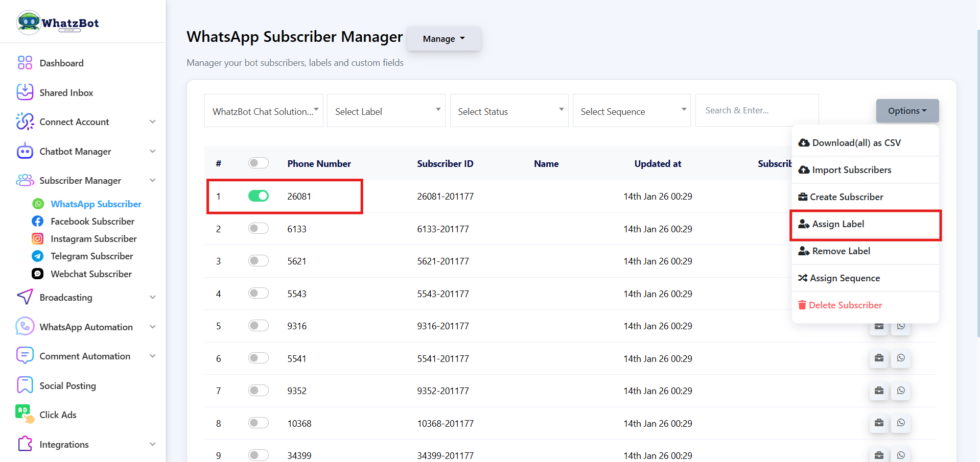Open Webchat Subscriber link
The height and width of the screenshot is (462, 980).
pyautogui.click(x=91, y=274)
